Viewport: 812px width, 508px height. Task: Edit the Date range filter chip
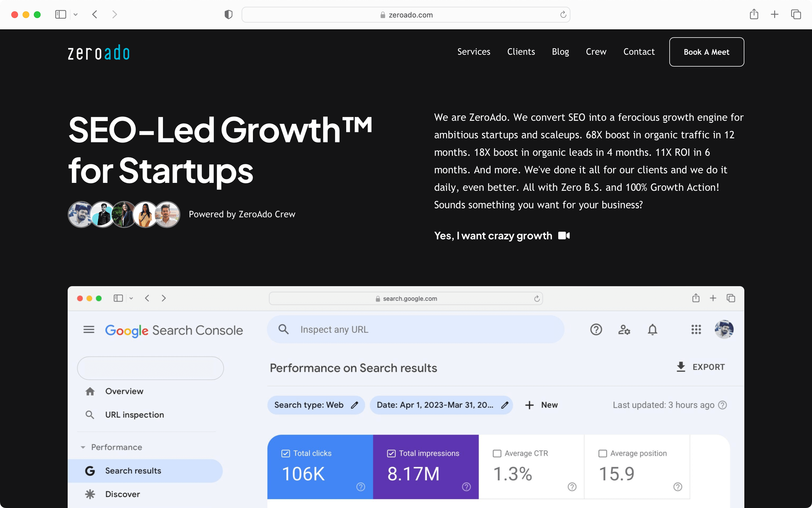click(441, 405)
